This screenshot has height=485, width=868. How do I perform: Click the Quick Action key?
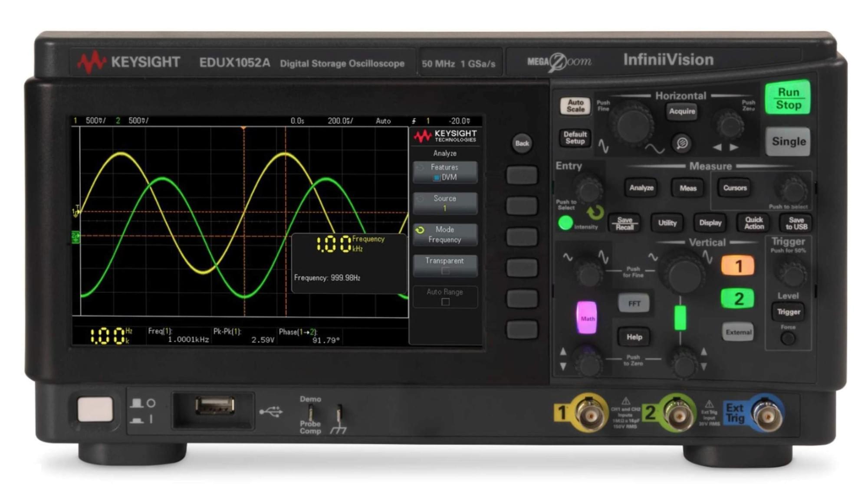[754, 223]
